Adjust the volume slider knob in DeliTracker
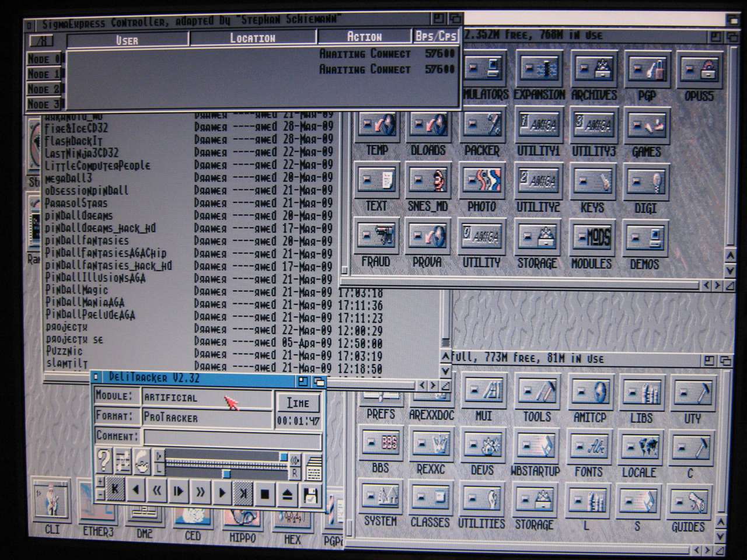 click(284, 457)
